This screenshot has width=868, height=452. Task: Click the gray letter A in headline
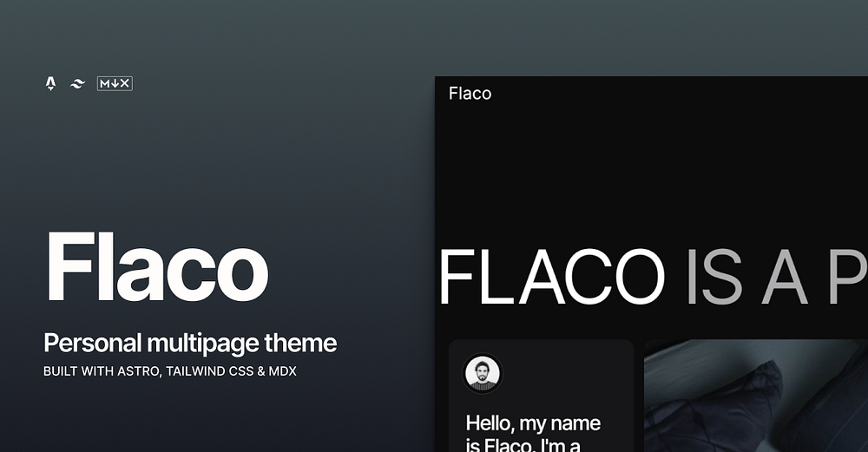[x=785, y=277]
